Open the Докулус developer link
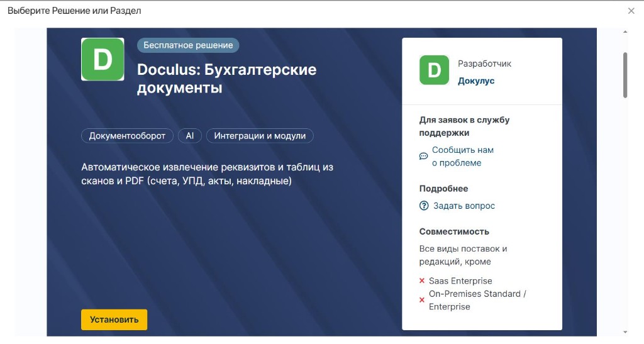The width and height of the screenshot is (644, 344). 476,81
